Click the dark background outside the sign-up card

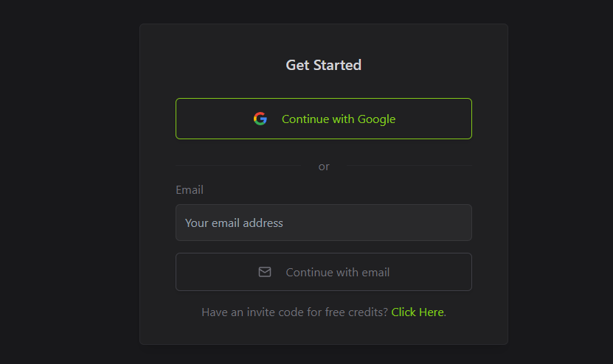[66, 184]
